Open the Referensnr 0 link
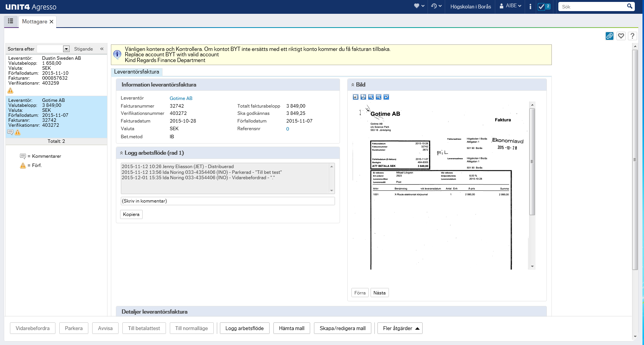This screenshot has width=644, height=345. [288, 129]
